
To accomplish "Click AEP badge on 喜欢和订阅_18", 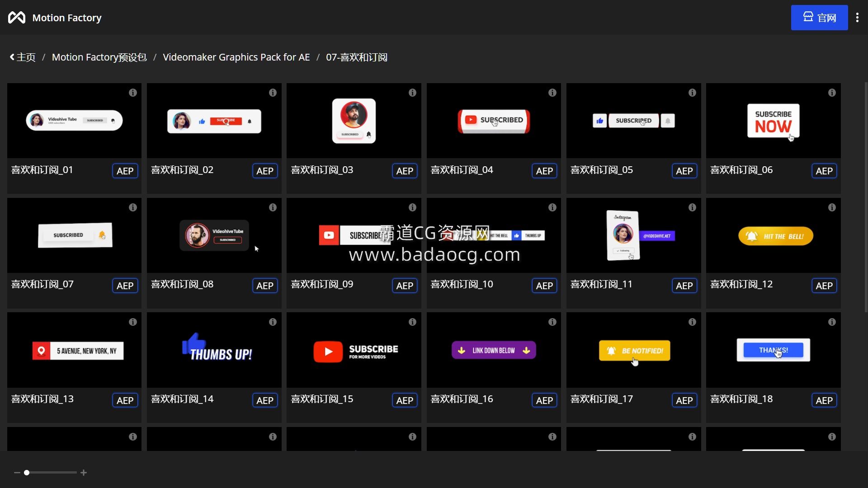I will [824, 400].
